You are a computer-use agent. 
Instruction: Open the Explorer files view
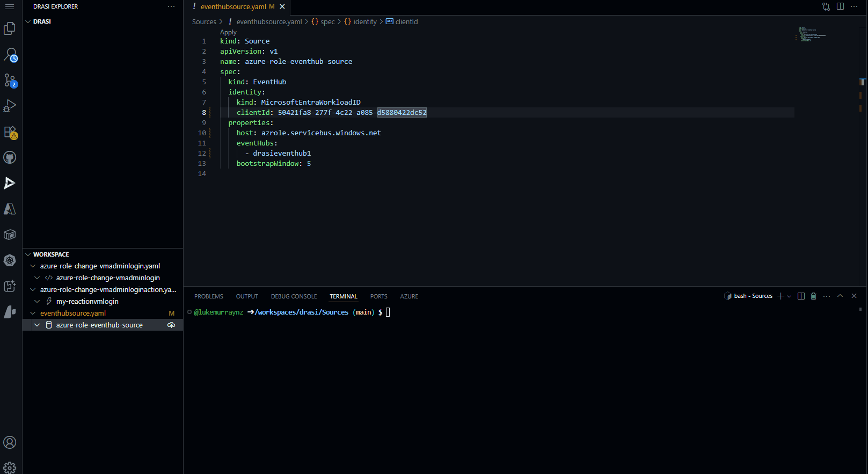point(10,28)
